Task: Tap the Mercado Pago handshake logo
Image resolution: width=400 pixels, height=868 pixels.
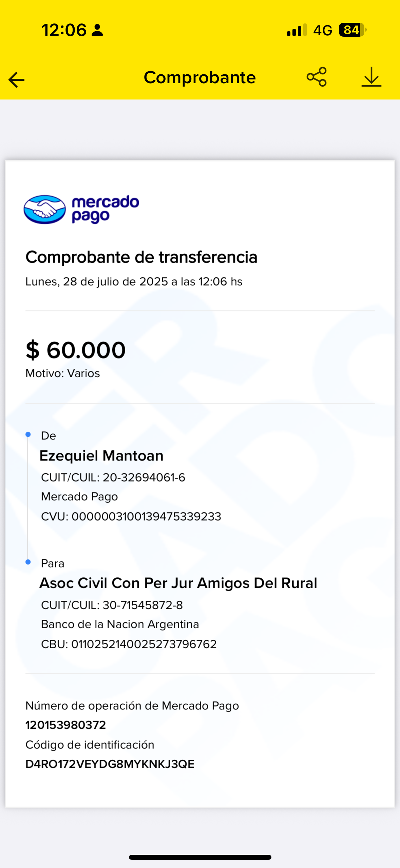Action: 44,209
